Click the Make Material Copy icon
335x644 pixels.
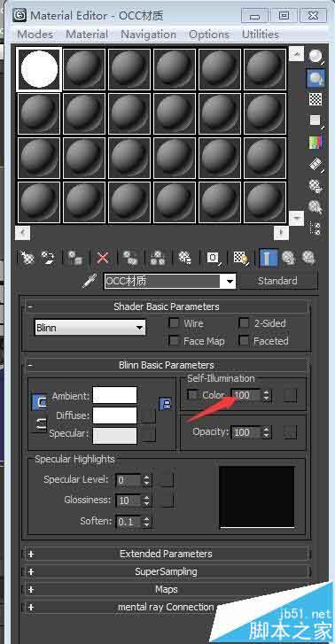(x=130, y=258)
